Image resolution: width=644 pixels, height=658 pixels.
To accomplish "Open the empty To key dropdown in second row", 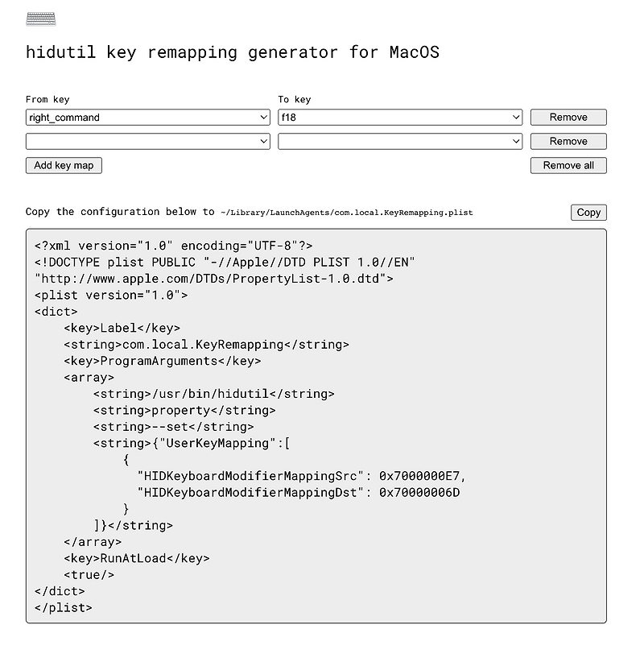I will pos(400,140).
